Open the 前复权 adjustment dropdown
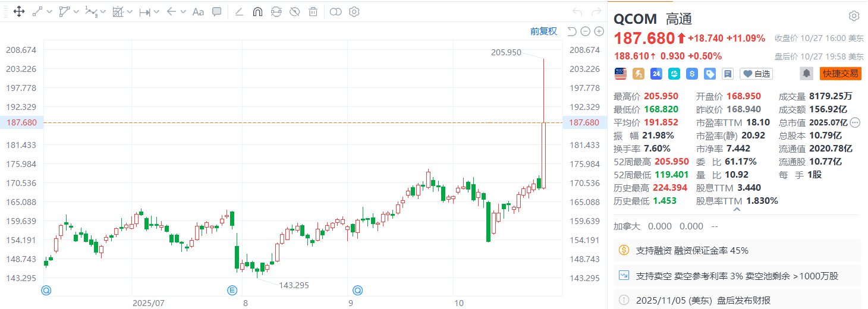868x309 pixels. [x=543, y=31]
